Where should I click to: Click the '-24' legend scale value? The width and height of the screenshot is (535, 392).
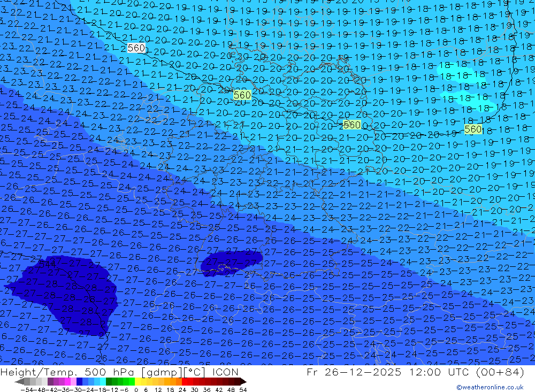tap(89, 390)
